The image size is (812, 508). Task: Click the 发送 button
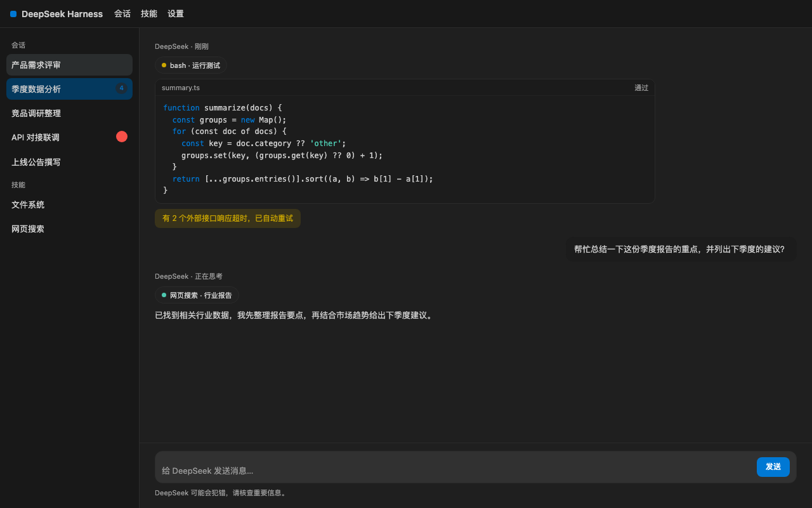pos(773,467)
